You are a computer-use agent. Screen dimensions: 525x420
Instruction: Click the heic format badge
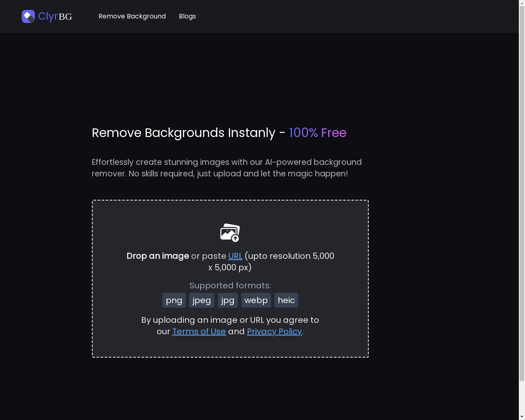[286, 300]
